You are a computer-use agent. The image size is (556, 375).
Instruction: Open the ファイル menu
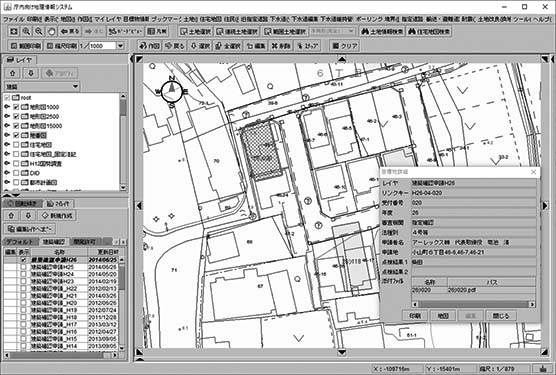[14, 19]
